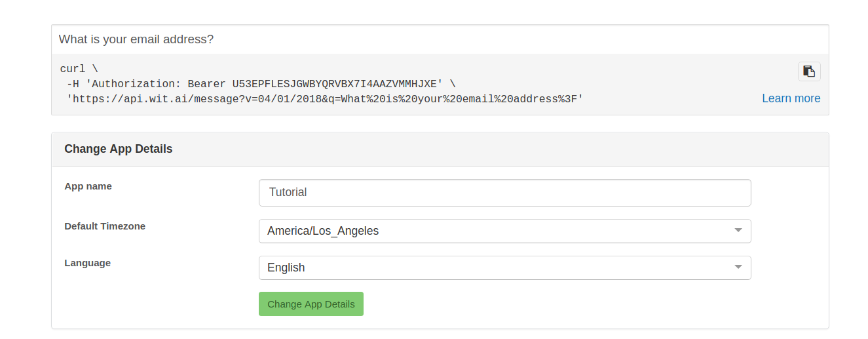The height and width of the screenshot is (339, 868).
Task: Copy the curl command with clipboard icon
Action: pyautogui.click(x=809, y=71)
